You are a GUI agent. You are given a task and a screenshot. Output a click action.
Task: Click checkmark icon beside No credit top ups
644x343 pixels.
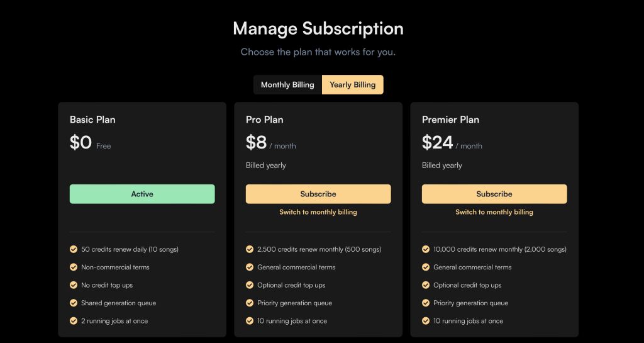[74, 285]
